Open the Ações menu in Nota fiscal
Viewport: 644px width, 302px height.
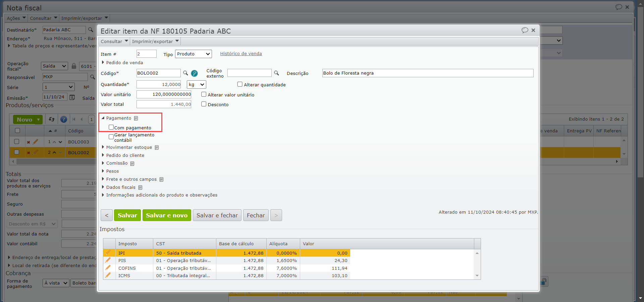[16, 18]
